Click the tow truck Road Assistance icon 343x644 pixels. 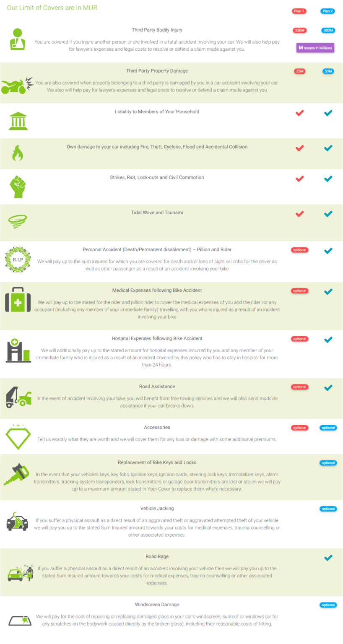tap(19, 397)
